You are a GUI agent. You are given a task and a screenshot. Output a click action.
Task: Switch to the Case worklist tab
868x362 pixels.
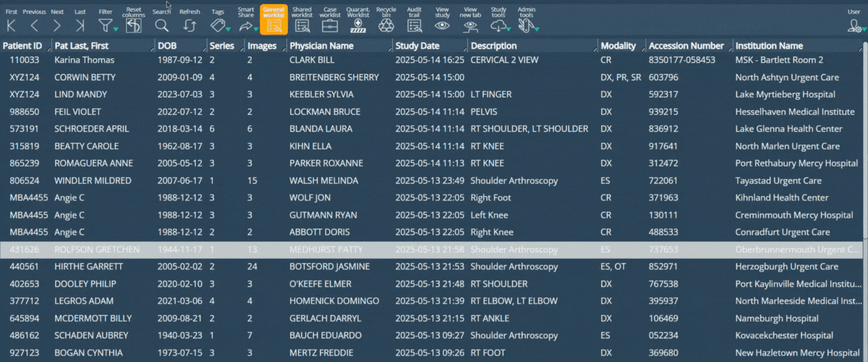click(330, 25)
